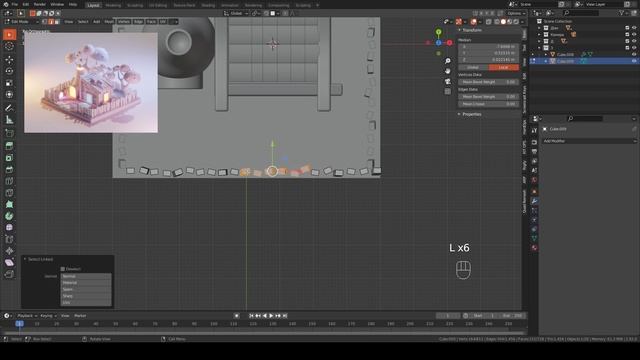
Task: Select the Rip Region tool
Action: [9, 274]
